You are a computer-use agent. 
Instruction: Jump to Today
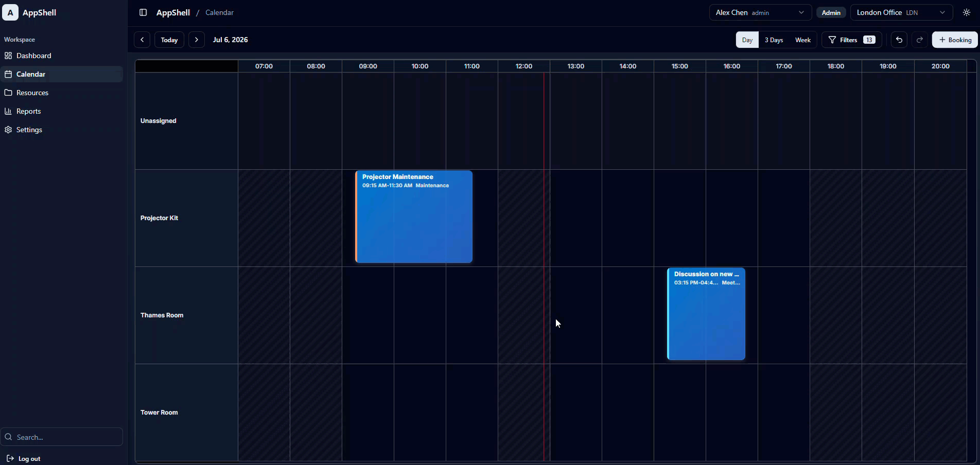coord(169,40)
